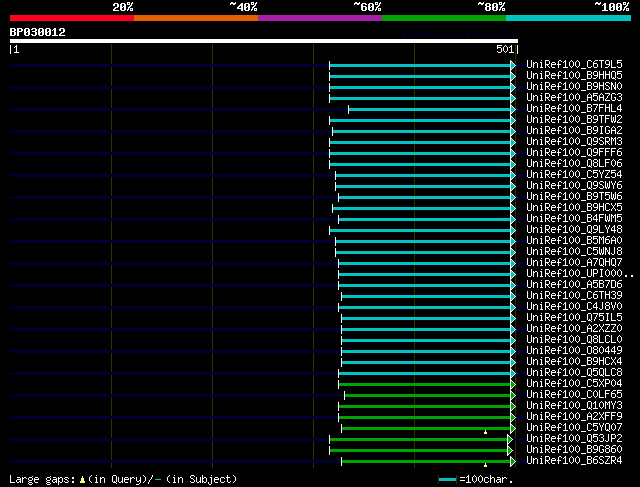Click the UniRef100_C6TH39 label
Image resolution: width=640 pixels, height=487 pixels.
tap(574, 296)
